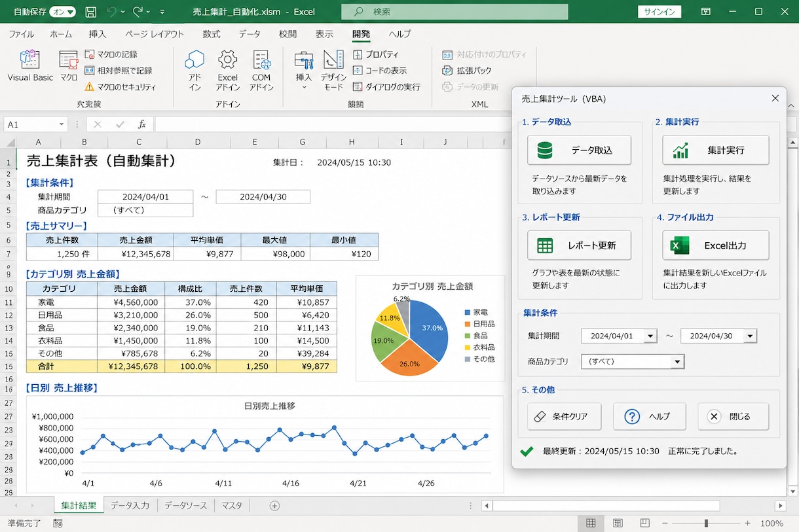Click the macro record icon in status bar
This screenshot has height=532, width=799.
(58, 523)
